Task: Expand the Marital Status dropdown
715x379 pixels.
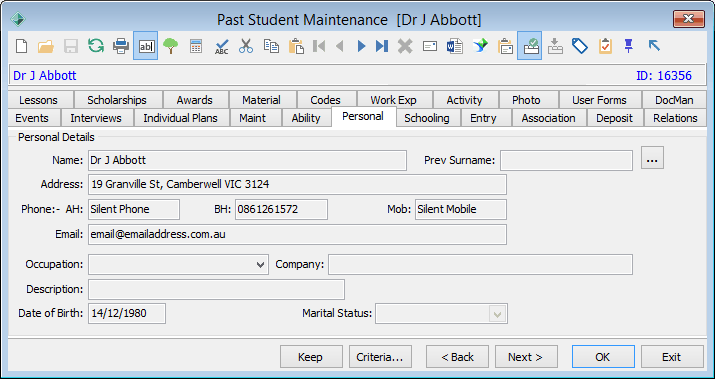Action: pos(497,314)
